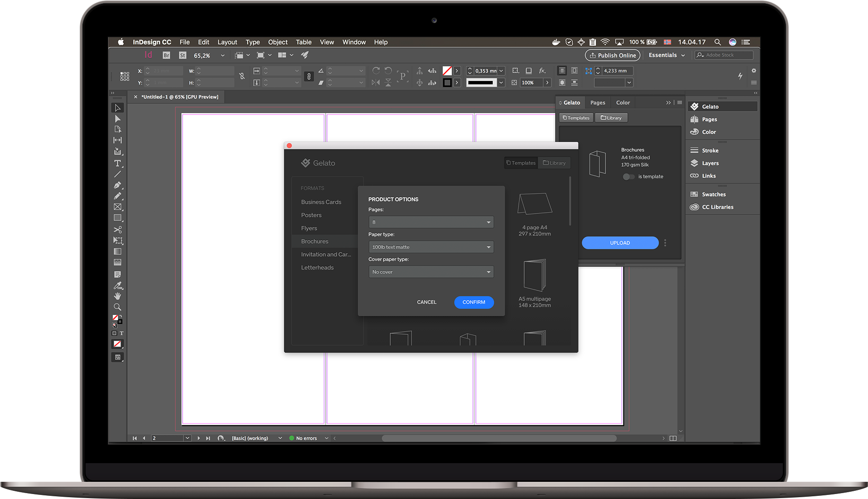Enable the reference point center in the proxy
868x499 pixels.
point(125,76)
